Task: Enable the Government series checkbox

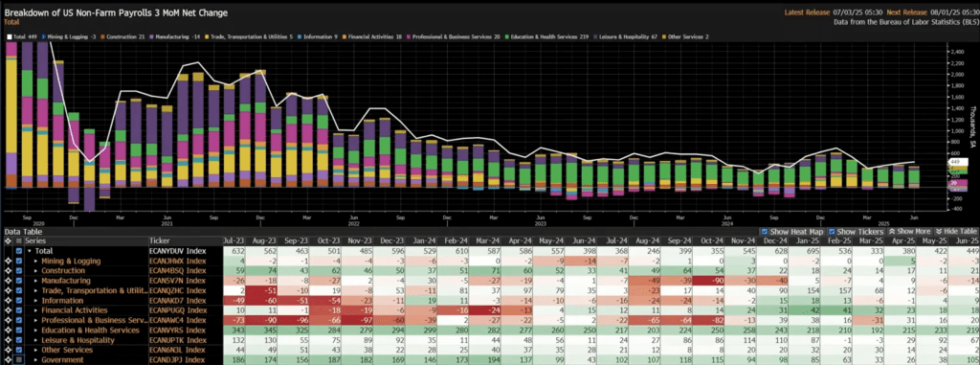Action: [18, 360]
